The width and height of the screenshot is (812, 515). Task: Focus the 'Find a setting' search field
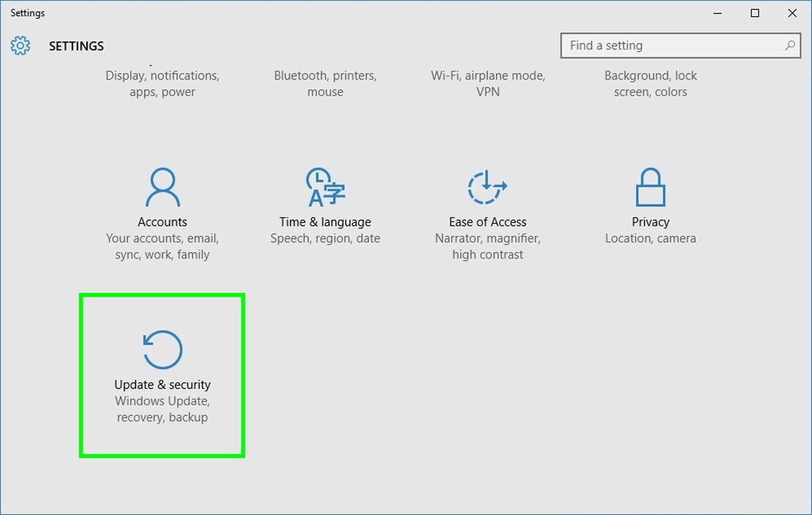click(670, 46)
